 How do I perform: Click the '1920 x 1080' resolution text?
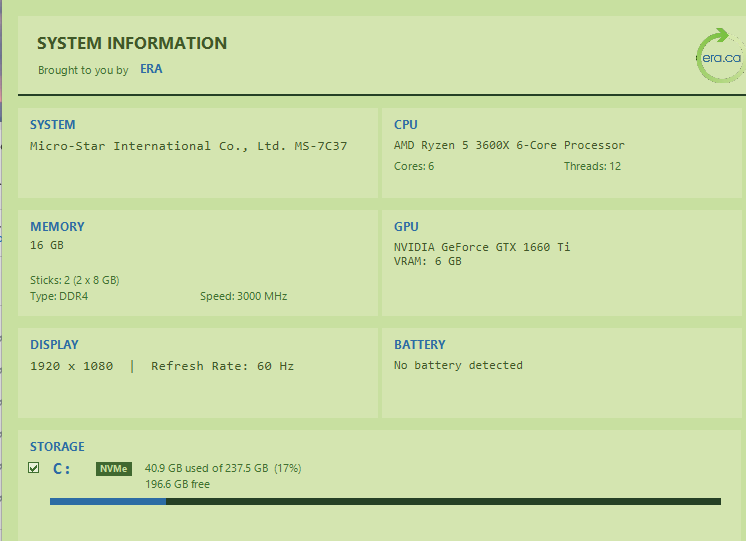tap(71, 366)
